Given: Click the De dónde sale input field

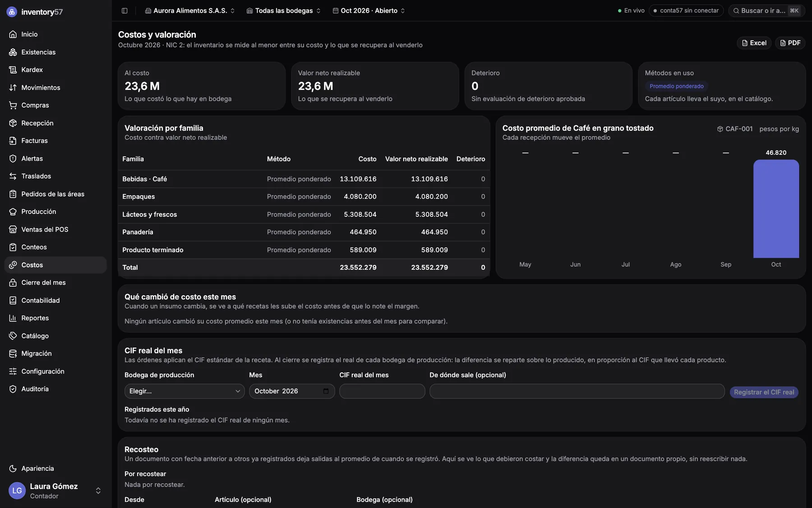Looking at the screenshot, I should coord(577,391).
